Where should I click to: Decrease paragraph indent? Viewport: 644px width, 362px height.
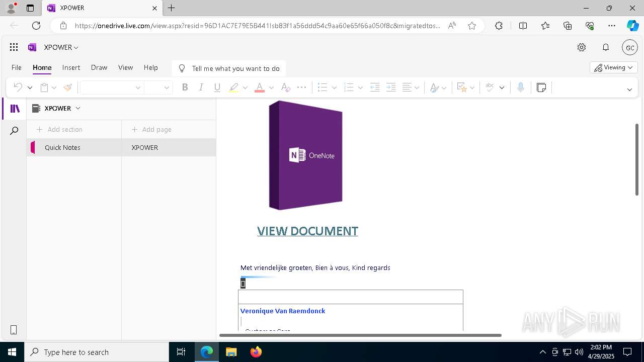pos(375,87)
